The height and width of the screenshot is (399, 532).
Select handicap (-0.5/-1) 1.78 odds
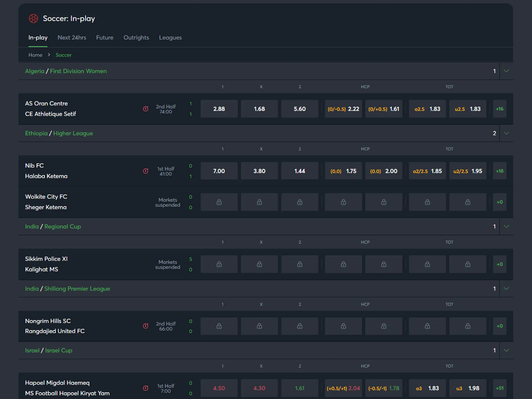coord(384,388)
